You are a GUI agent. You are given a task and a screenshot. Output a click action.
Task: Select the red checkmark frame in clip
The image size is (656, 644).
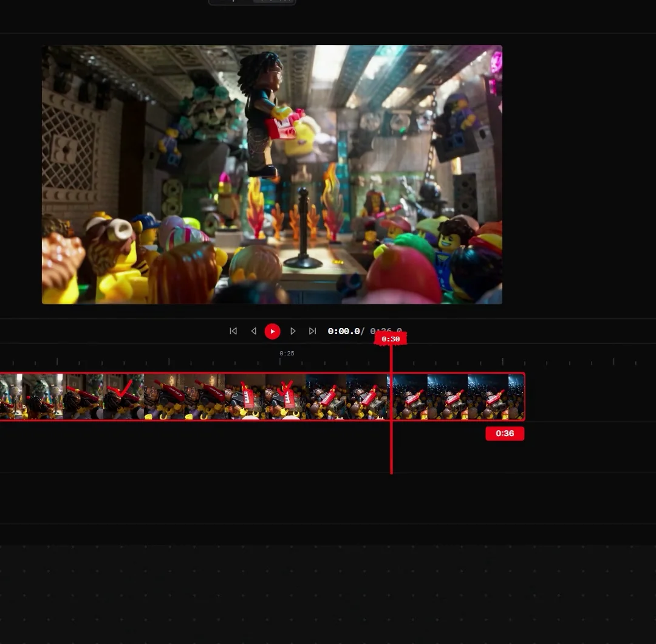click(x=123, y=397)
